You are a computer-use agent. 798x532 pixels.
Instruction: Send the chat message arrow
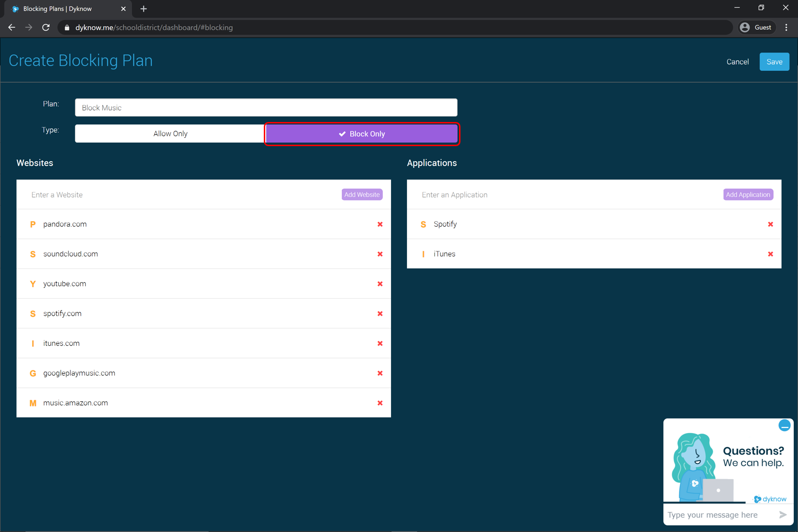click(782, 515)
